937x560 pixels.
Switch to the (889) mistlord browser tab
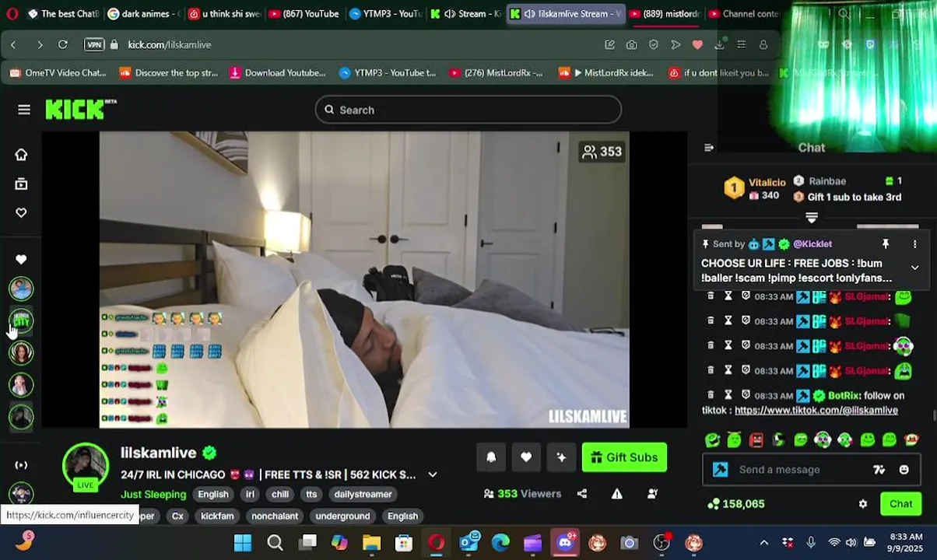tap(664, 13)
